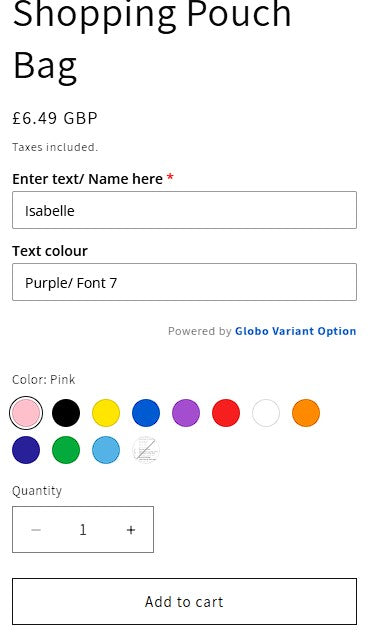Add the pouch bag to cart

pyautogui.click(x=184, y=602)
